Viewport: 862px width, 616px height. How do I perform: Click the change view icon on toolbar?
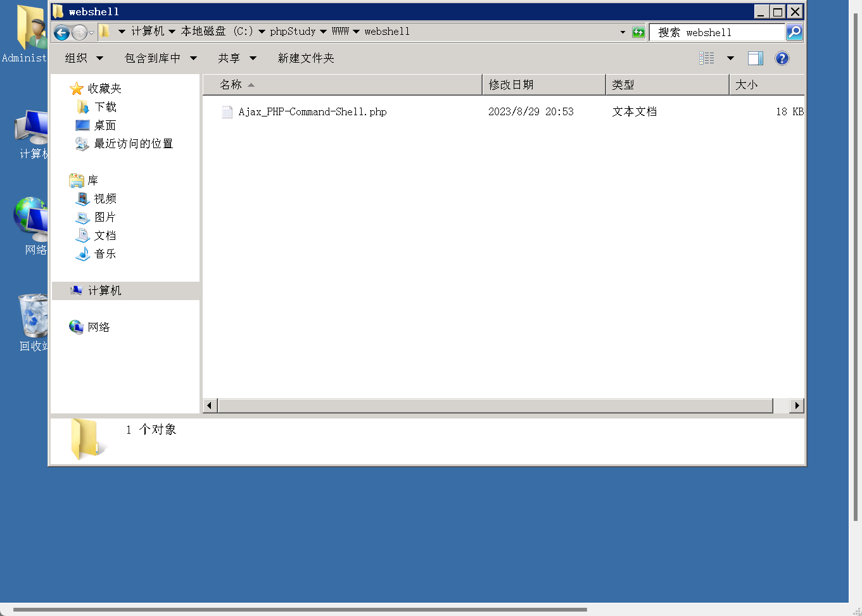(x=707, y=58)
